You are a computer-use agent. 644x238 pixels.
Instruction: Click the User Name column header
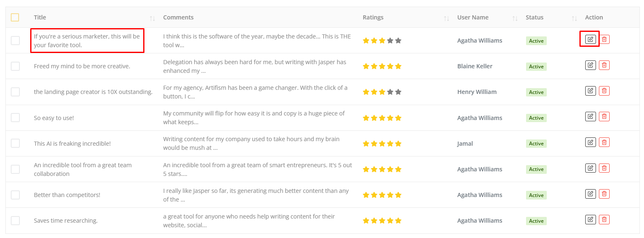[x=473, y=17]
